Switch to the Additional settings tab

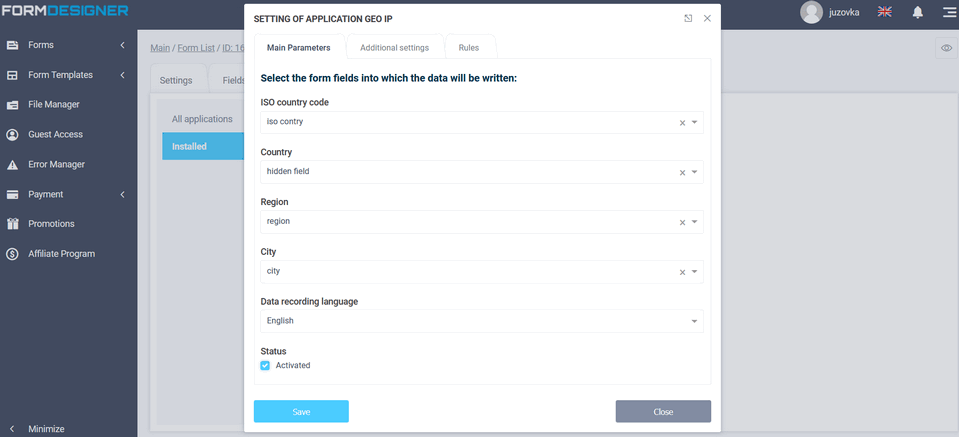[394, 48]
